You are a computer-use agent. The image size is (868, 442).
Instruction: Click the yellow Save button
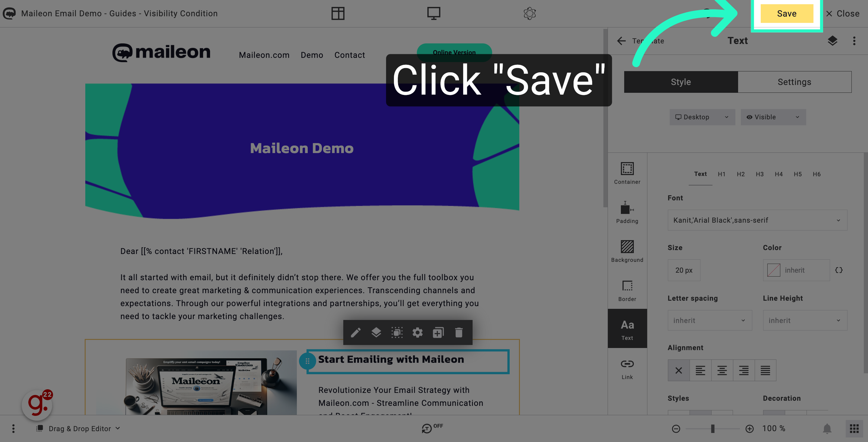[x=786, y=14]
